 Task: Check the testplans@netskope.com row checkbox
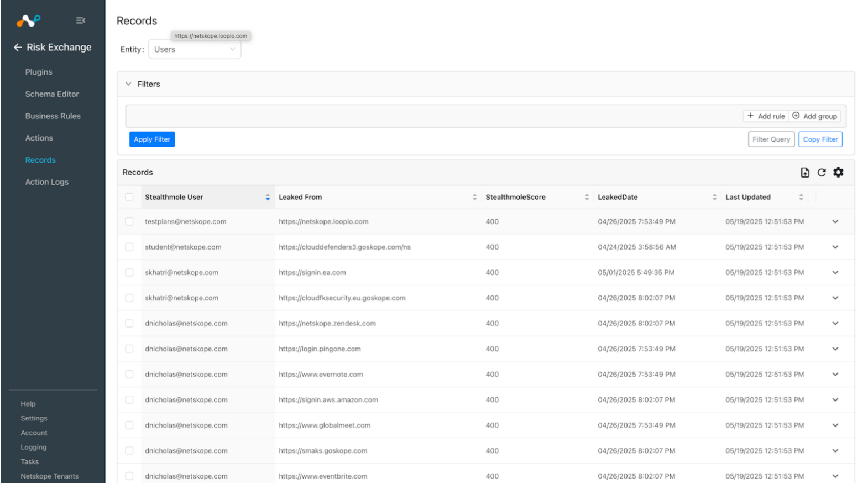coord(129,221)
